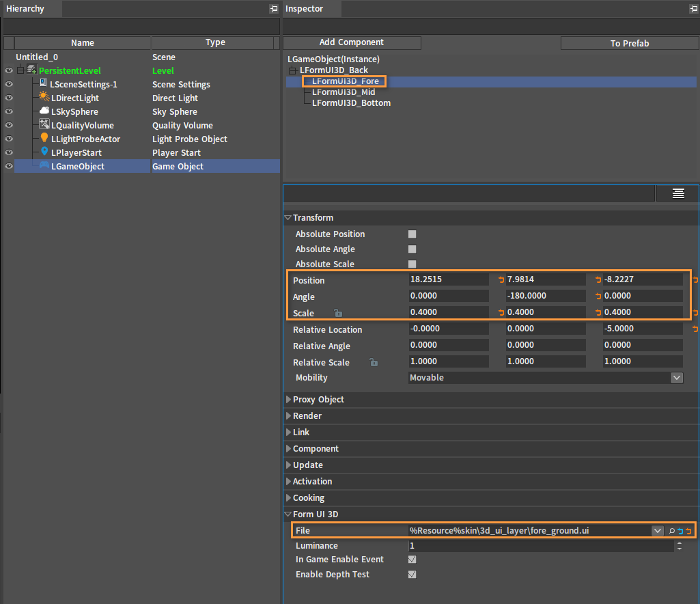Click the cloud icon of LSkySphere
The image size is (700, 604).
[44, 111]
